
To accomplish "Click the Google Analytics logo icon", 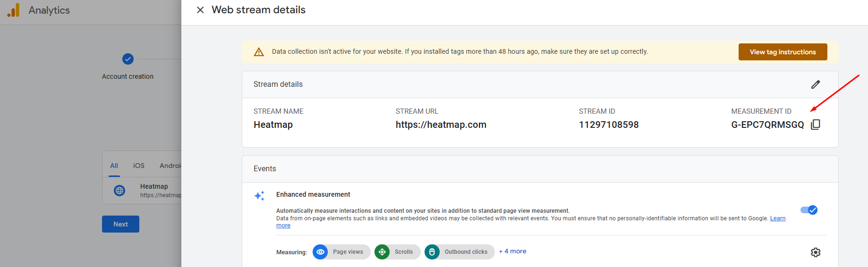I will tap(14, 10).
